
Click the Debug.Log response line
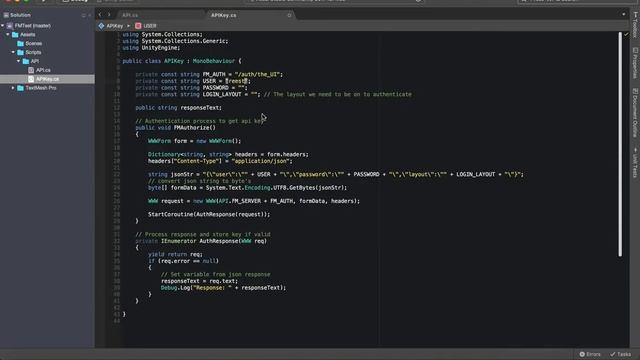click(x=223, y=288)
